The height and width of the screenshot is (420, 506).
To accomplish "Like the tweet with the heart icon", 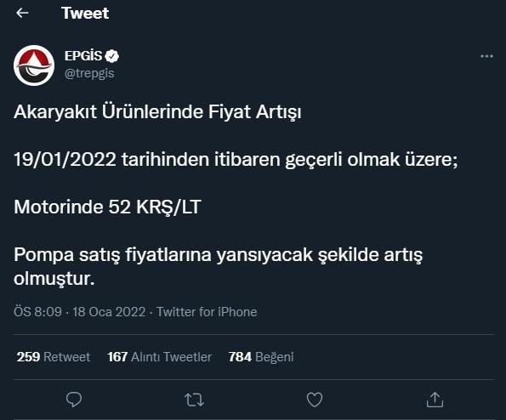I will [x=315, y=400].
